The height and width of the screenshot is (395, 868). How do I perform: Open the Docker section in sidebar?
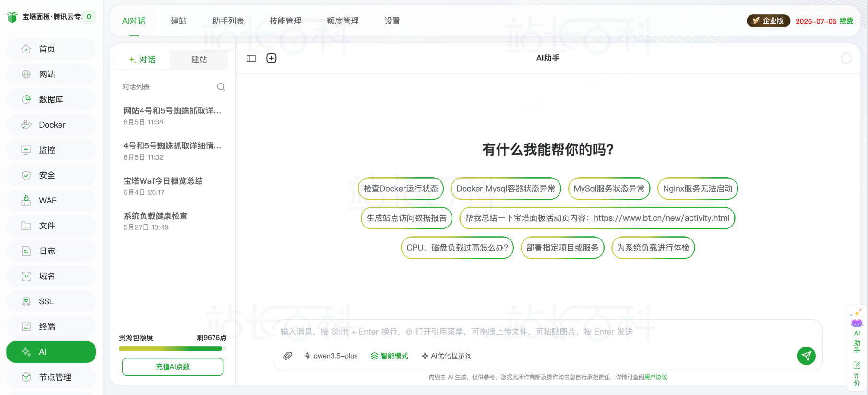(x=51, y=125)
